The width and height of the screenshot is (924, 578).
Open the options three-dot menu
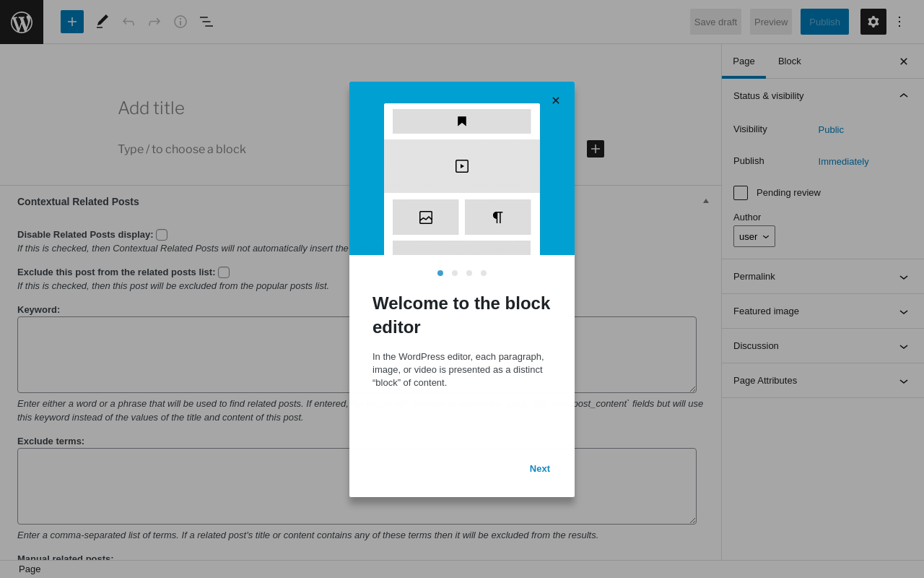click(899, 22)
